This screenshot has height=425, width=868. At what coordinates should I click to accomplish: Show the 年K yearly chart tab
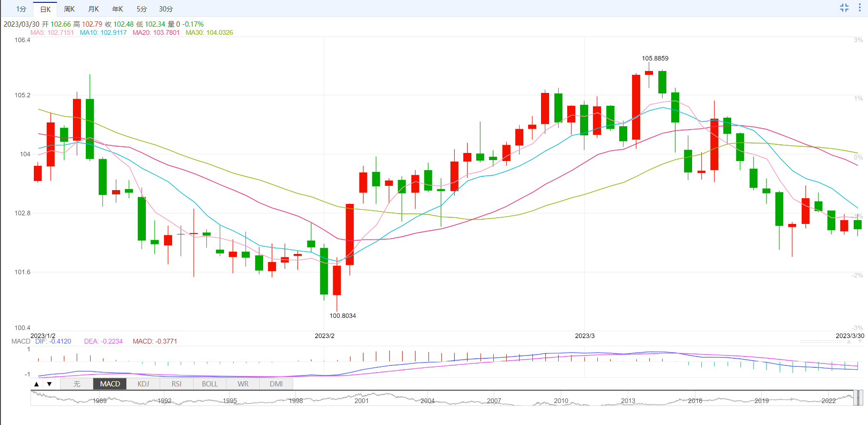(x=118, y=9)
